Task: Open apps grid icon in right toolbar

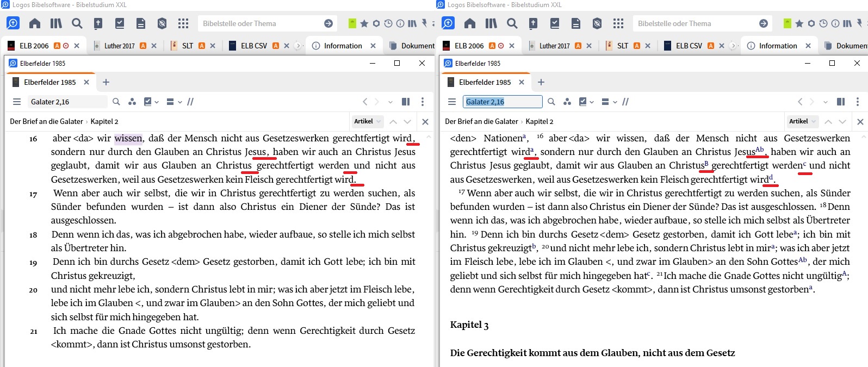Action: (618, 23)
